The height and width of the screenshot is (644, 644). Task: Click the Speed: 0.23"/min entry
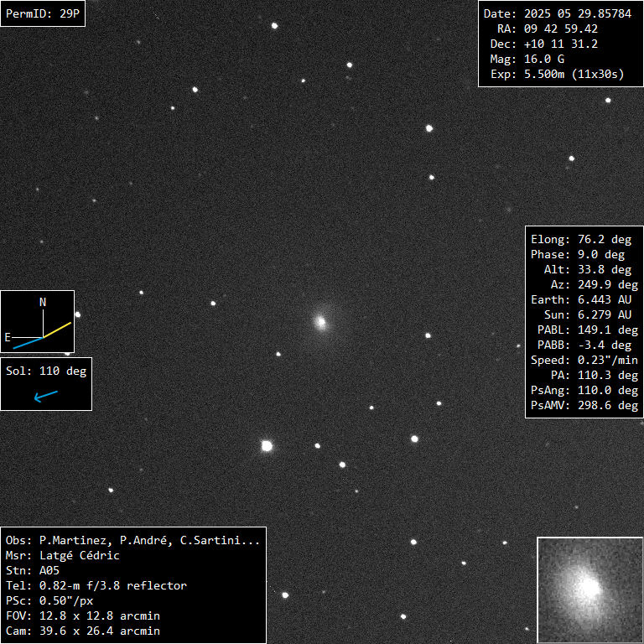[584, 361]
